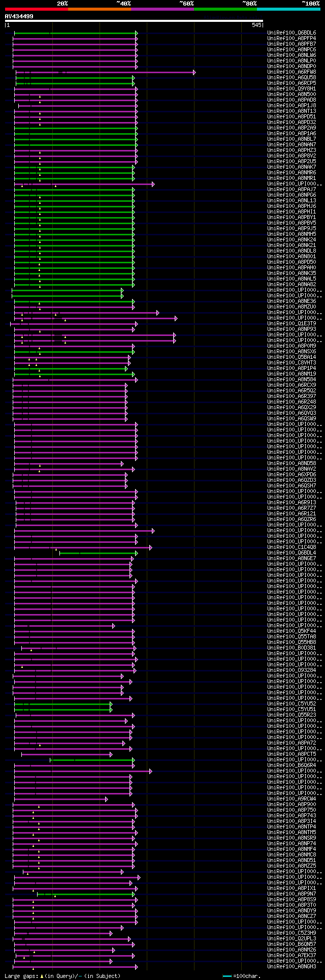Click the query end position 545
The image size is (325, 980).
[x=256, y=25]
